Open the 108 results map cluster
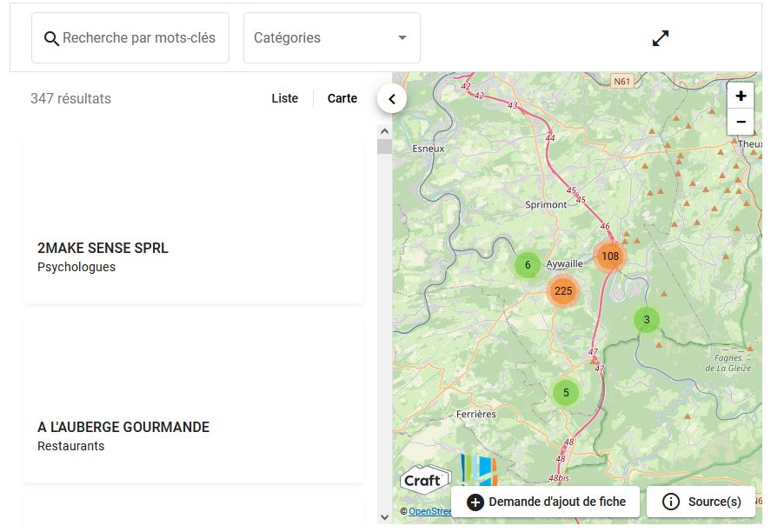Image resolution: width=771 pixels, height=532 pixels. [609, 256]
